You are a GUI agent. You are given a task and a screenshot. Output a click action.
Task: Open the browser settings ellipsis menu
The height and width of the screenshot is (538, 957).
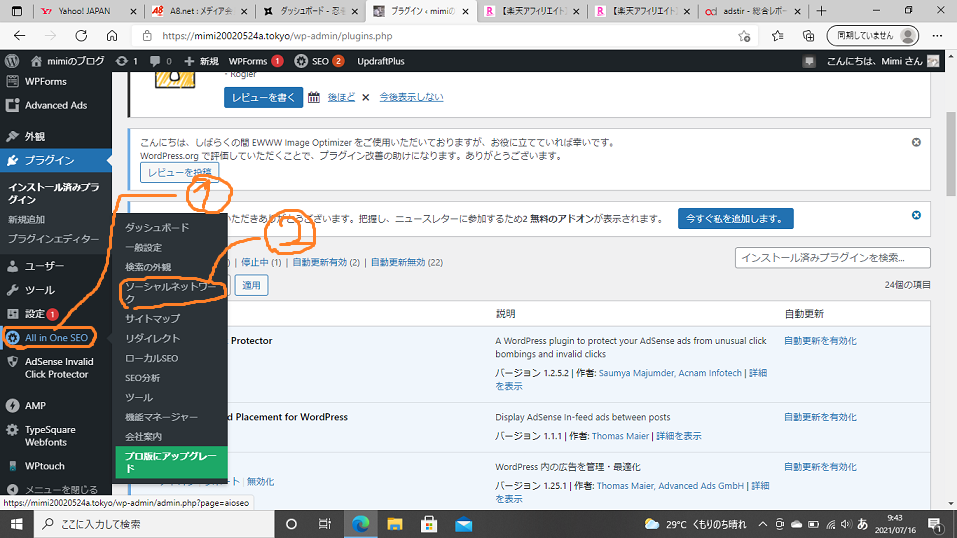pyautogui.click(x=937, y=36)
